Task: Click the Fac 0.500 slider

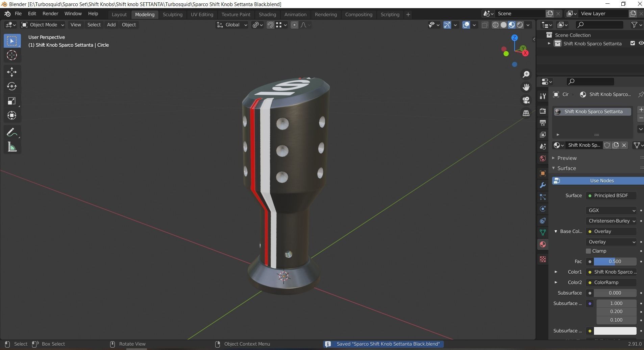Action: pos(615,261)
